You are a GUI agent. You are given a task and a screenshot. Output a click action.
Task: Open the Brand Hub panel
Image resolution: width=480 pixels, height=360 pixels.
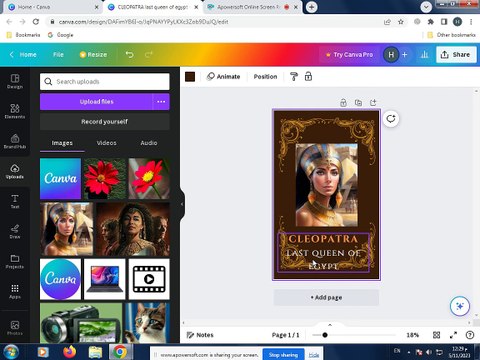15,141
